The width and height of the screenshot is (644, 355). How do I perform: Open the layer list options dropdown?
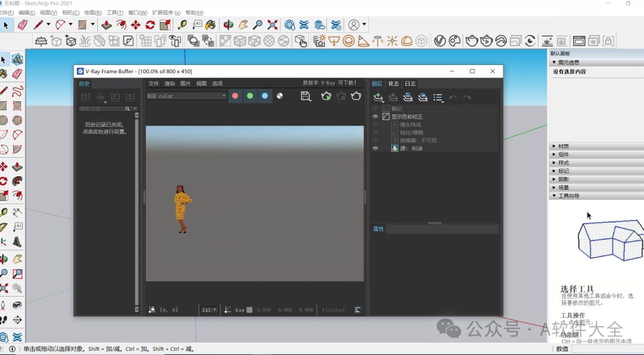point(438,98)
